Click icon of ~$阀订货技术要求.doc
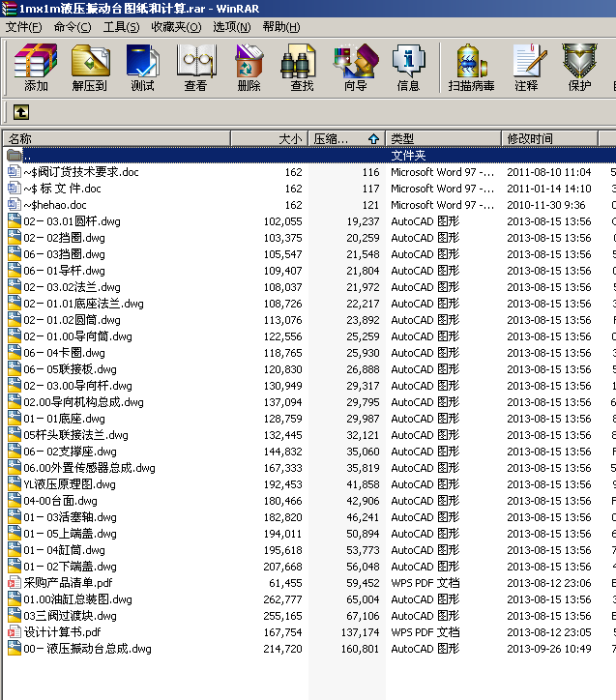This screenshot has width=616, height=700. coord(15,172)
